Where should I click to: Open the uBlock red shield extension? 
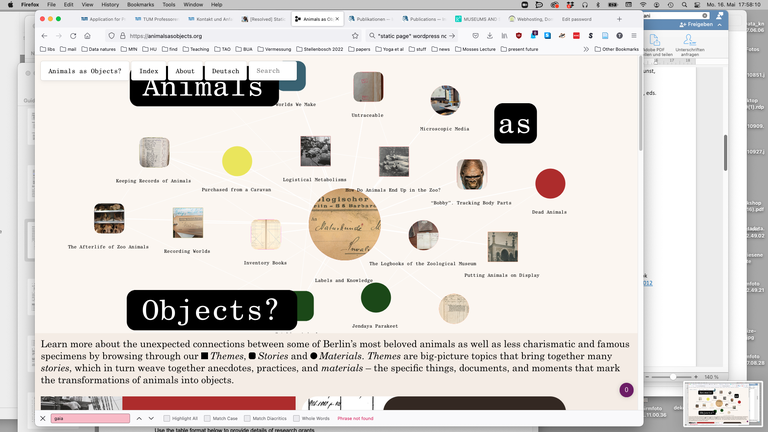point(519,36)
